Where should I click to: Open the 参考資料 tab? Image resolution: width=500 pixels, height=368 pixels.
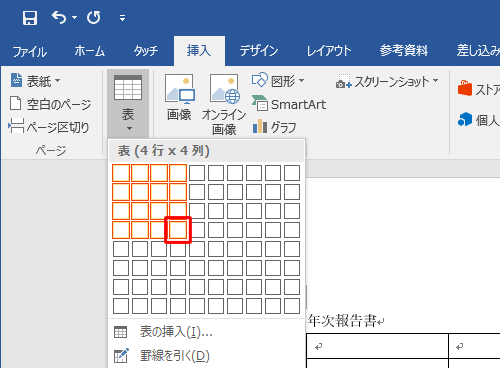[404, 51]
